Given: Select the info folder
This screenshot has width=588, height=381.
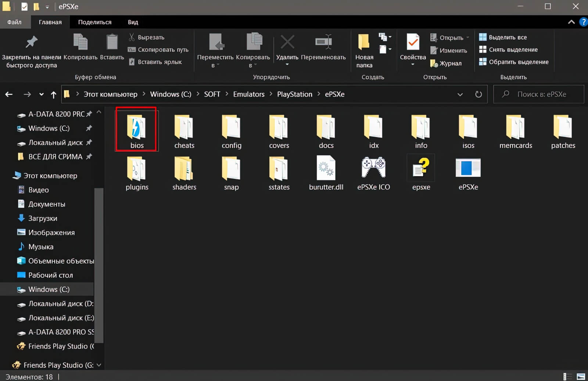Looking at the screenshot, I should point(421,132).
